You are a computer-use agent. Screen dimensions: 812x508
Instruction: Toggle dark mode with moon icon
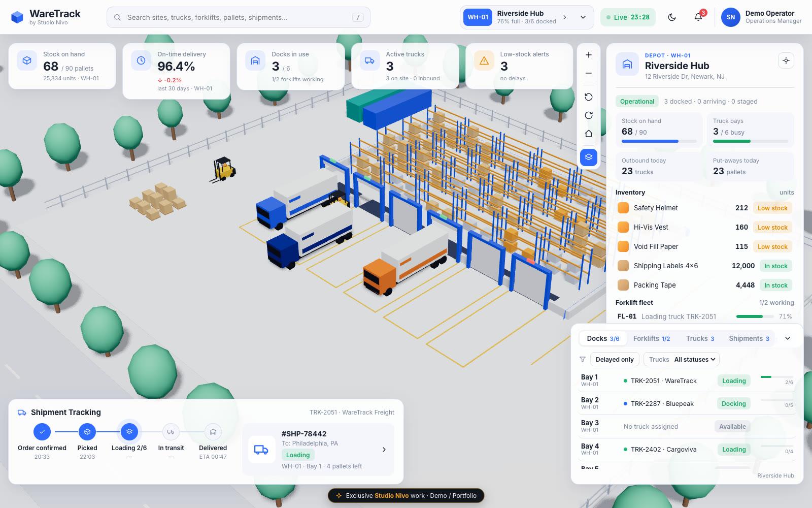[672, 17]
